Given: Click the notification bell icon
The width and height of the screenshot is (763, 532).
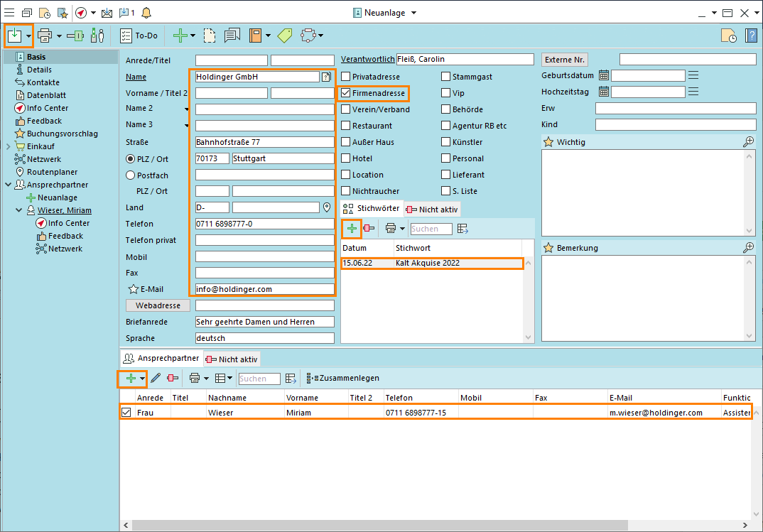Looking at the screenshot, I should (x=146, y=13).
